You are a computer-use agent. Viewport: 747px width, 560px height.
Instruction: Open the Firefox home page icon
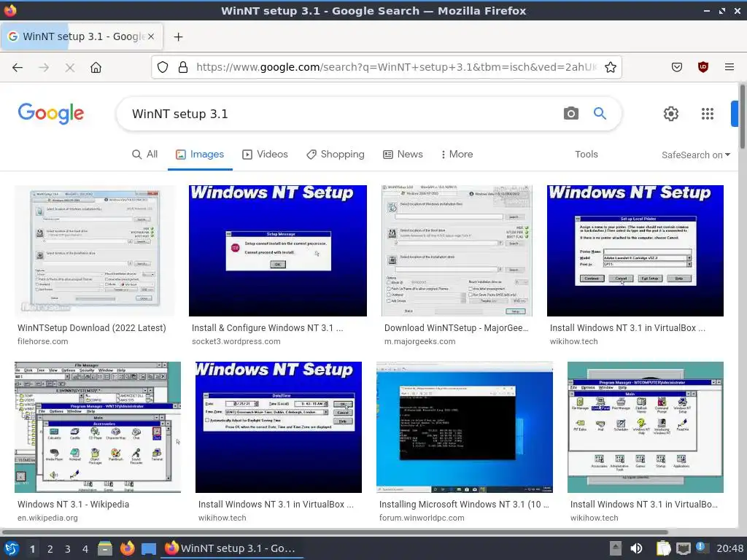(x=96, y=68)
